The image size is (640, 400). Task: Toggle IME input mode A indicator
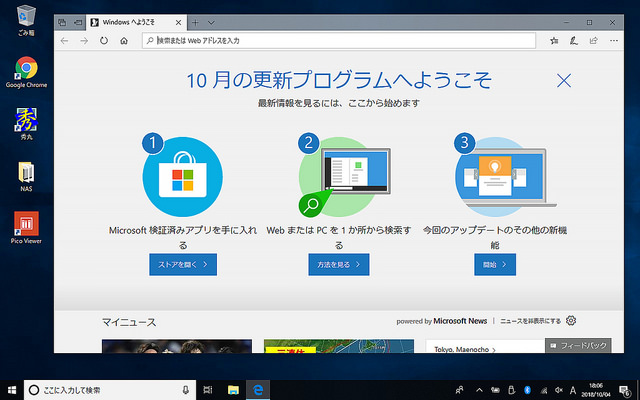click(x=573, y=390)
